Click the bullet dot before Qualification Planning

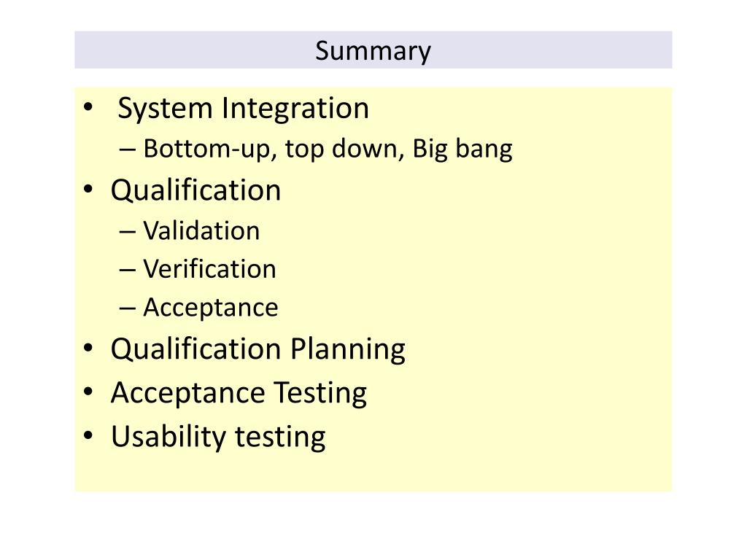[x=88, y=348]
